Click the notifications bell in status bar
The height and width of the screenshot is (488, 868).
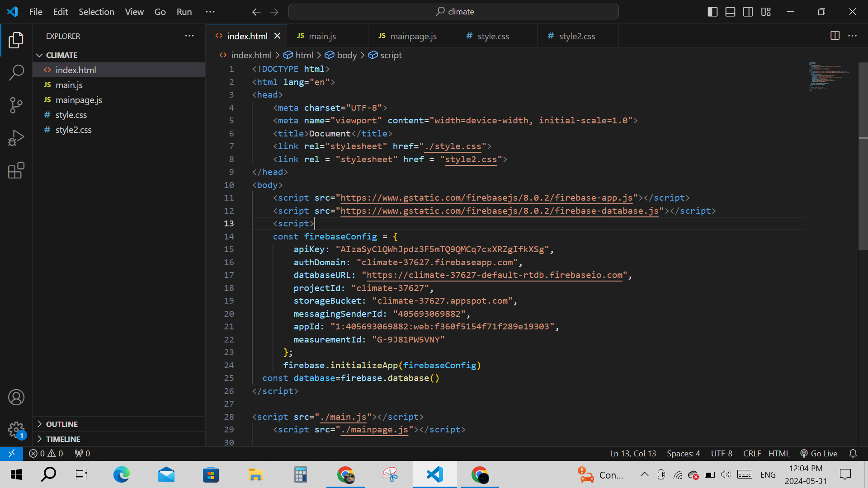click(x=853, y=453)
